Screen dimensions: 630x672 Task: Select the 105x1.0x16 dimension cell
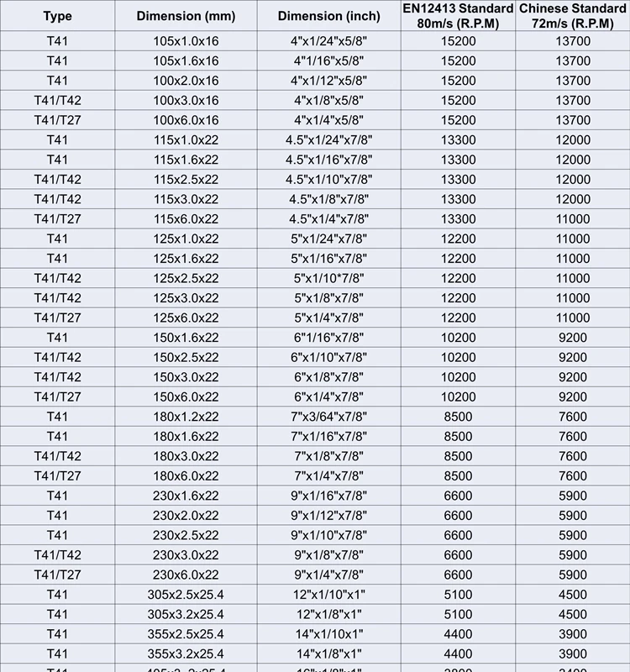186,41
